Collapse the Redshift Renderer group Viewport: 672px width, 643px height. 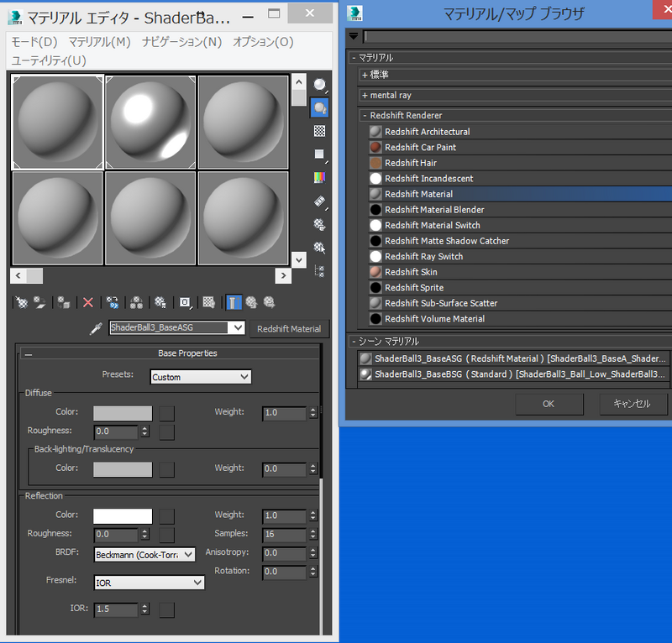[x=365, y=115]
